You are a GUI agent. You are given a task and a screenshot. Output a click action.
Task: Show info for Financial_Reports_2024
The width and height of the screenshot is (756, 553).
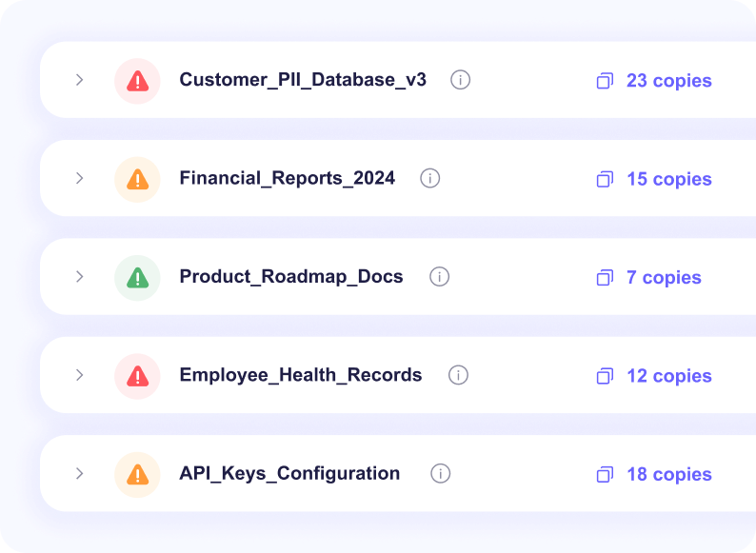(430, 178)
